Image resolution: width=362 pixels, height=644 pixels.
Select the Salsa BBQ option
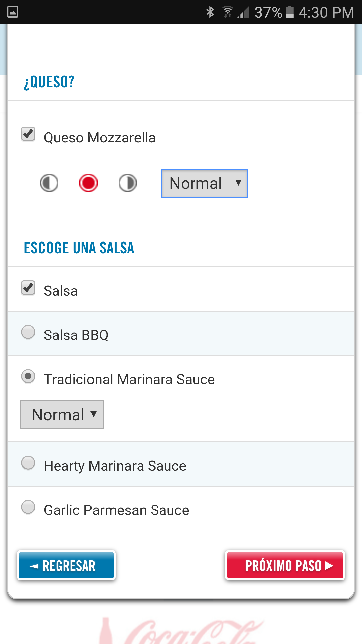(28, 332)
